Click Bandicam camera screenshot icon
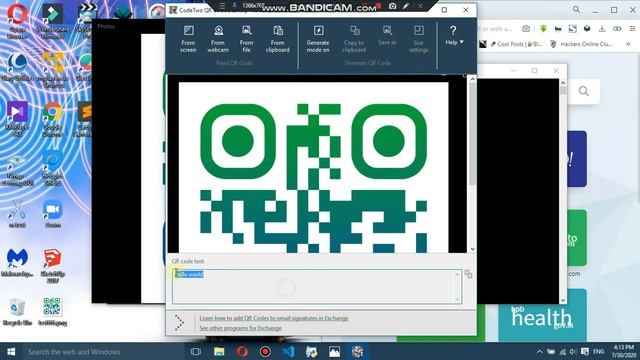 point(392,6)
